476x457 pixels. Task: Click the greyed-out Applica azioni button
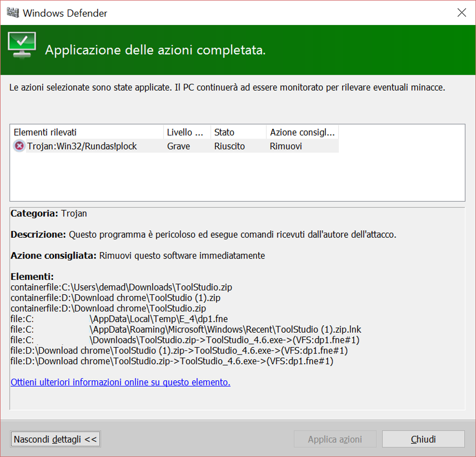(x=335, y=439)
